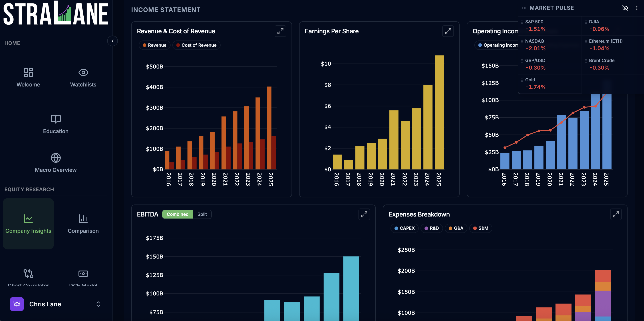Click the purple Chris Lane avatar icon
Screen dimensions: 644x321
pyautogui.click(x=17, y=304)
